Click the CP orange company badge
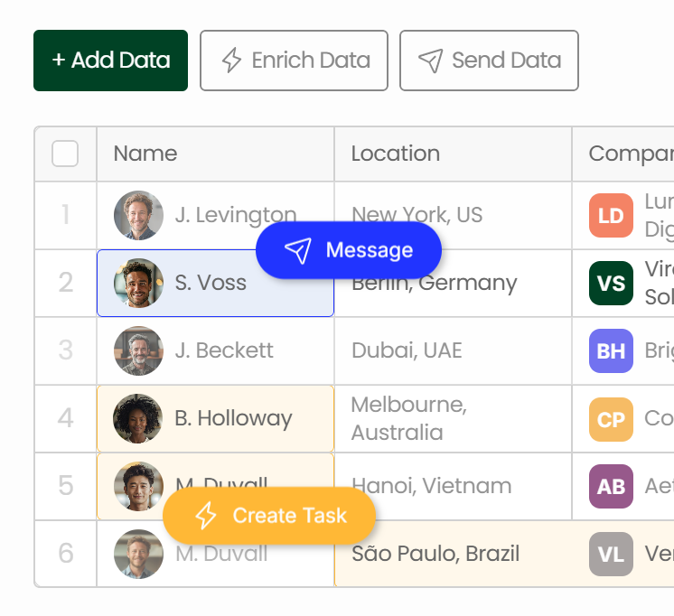Image resolution: width=674 pixels, height=616 pixels. click(611, 419)
